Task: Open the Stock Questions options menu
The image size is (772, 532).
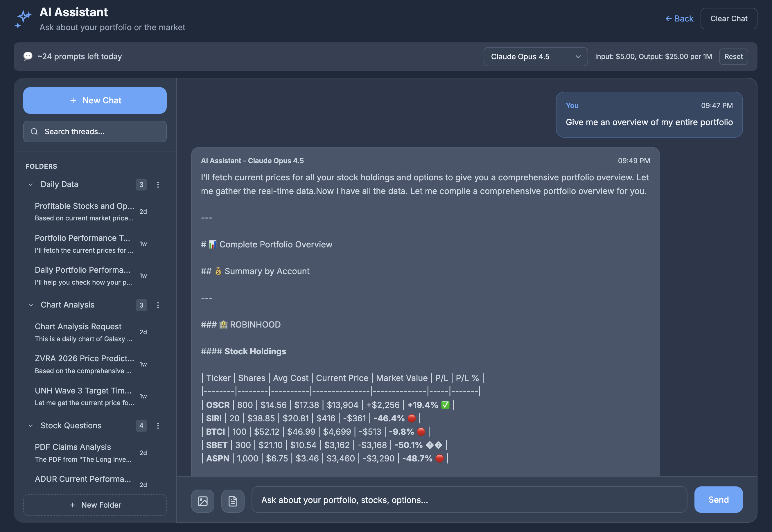Action: 158,426
